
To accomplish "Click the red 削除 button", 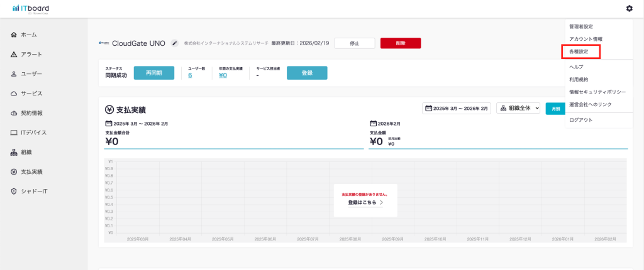I will click(x=400, y=43).
